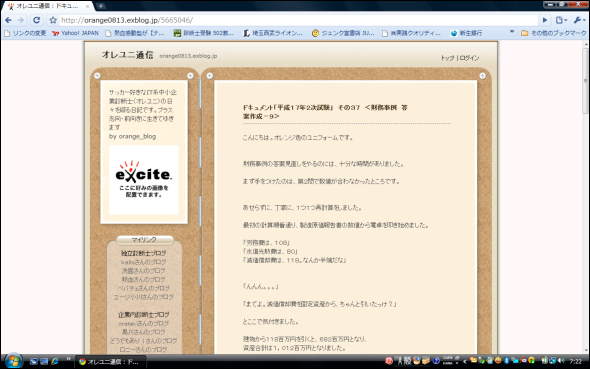Click the volume speaker tray icon
This screenshot has height=369, width=590.
[561, 361]
